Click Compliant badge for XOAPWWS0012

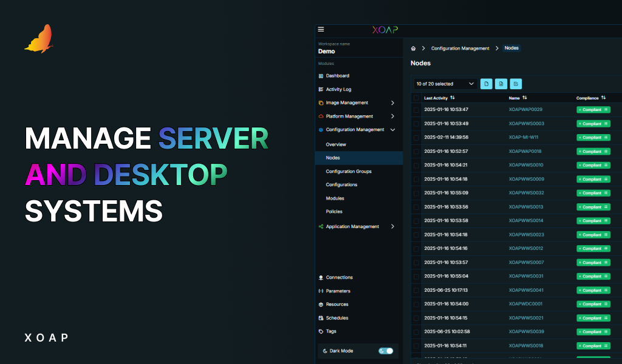coord(593,249)
